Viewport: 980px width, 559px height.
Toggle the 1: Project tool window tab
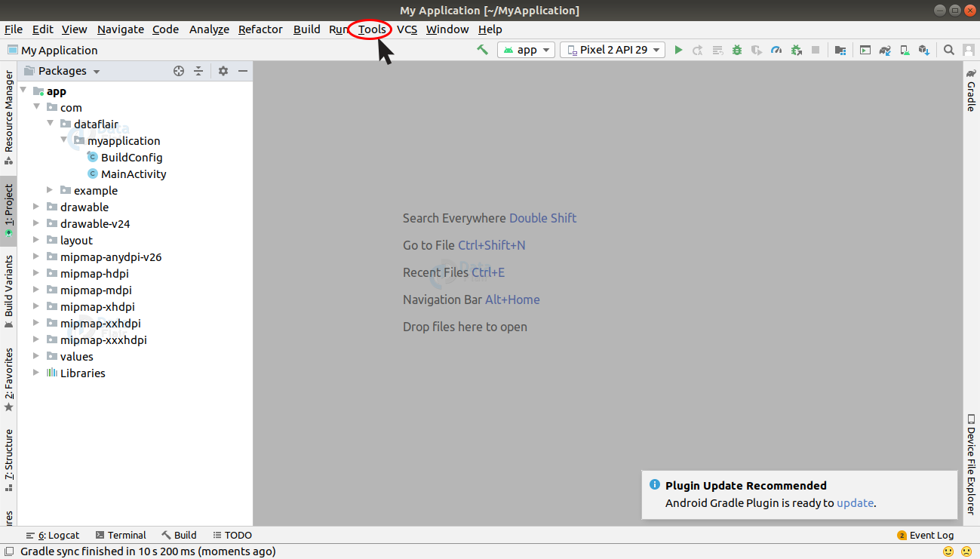point(8,211)
